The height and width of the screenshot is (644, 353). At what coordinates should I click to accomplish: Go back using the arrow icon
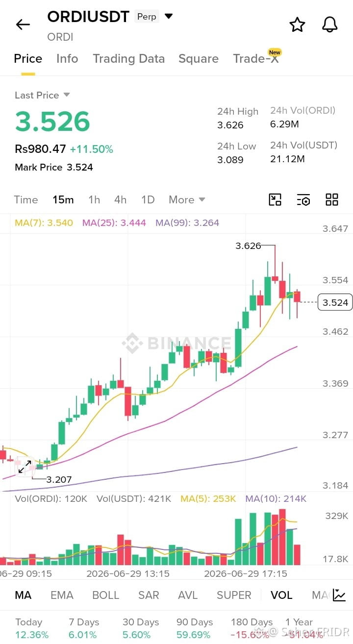coord(23,25)
